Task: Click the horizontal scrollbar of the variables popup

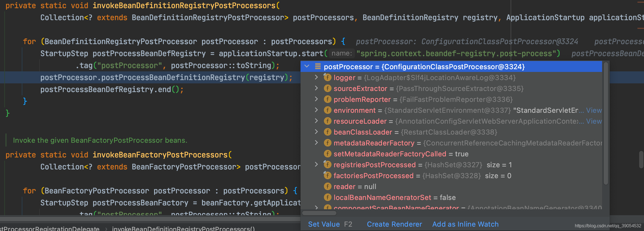Action: [x=319, y=213]
